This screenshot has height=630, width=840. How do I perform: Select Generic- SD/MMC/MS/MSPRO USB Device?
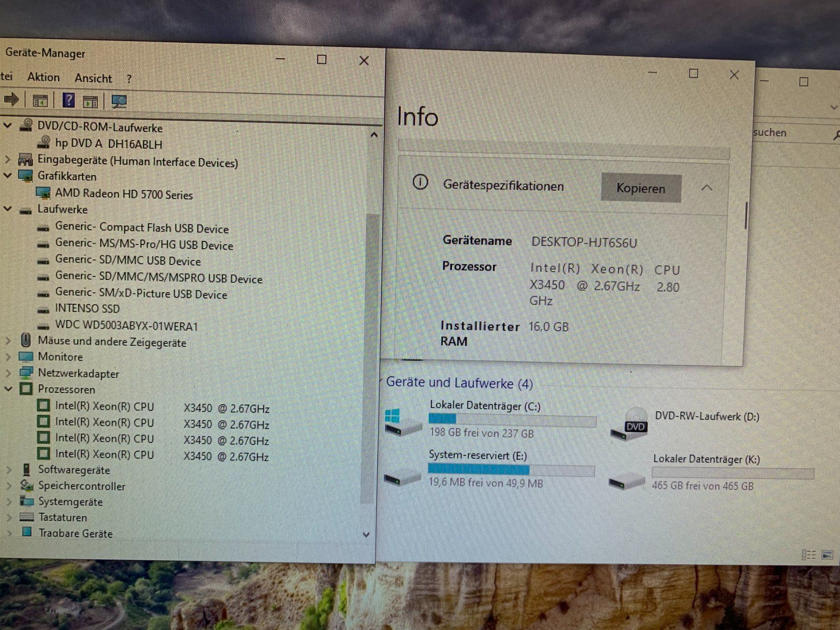tap(159, 277)
